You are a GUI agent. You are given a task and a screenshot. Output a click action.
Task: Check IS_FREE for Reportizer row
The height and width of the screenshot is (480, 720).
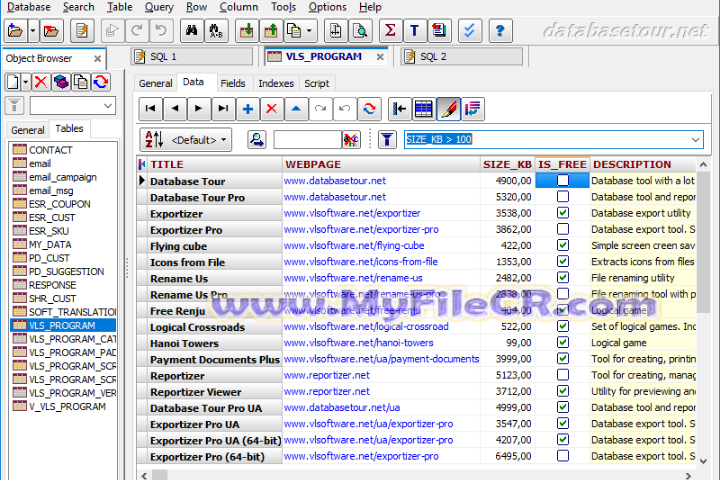tap(562, 375)
